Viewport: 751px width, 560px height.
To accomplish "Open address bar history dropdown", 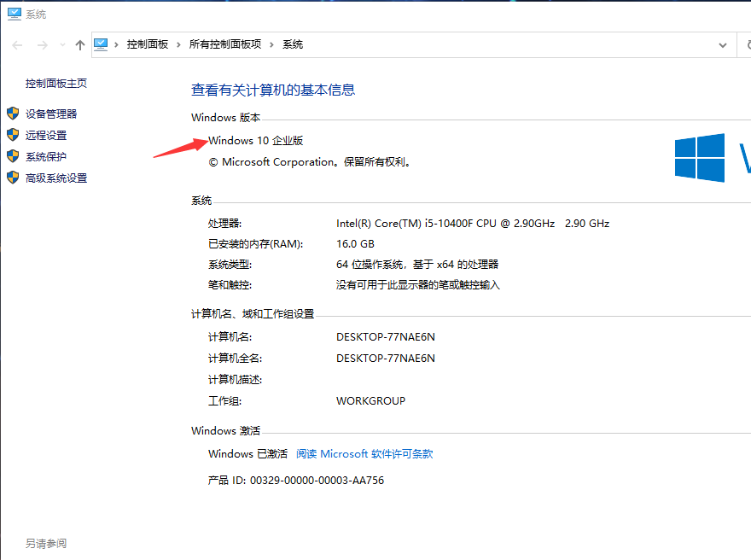I will coord(723,45).
